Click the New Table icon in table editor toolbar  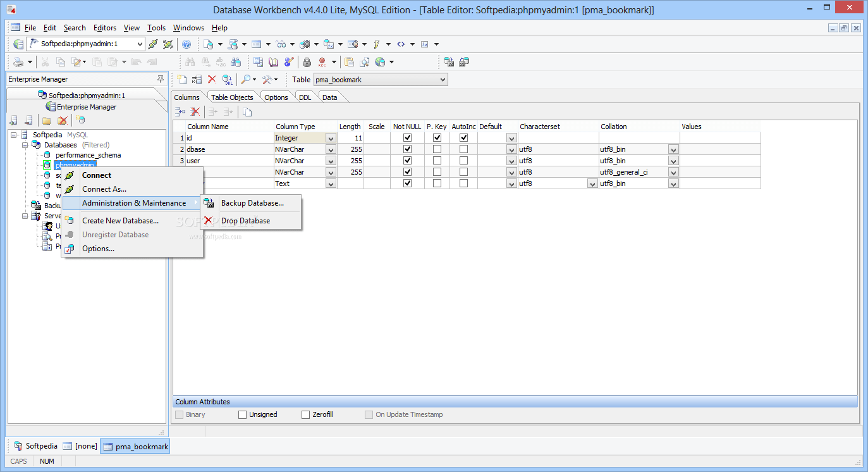181,80
